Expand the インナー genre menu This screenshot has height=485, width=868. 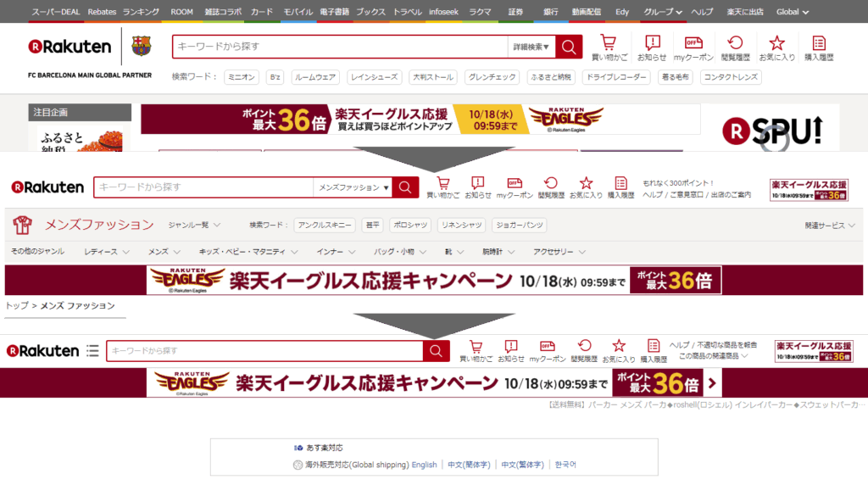coord(336,251)
